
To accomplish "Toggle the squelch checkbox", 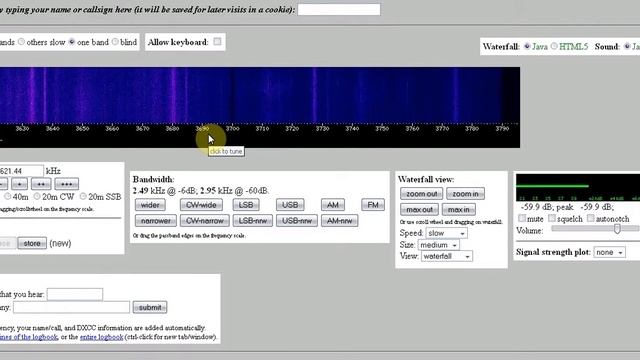I will click(551, 218).
